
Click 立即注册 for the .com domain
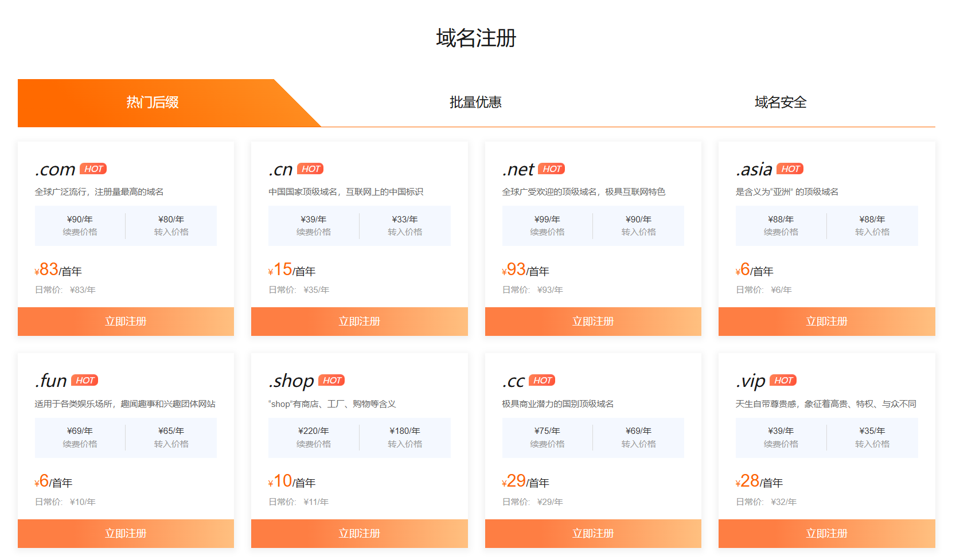pos(126,322)
